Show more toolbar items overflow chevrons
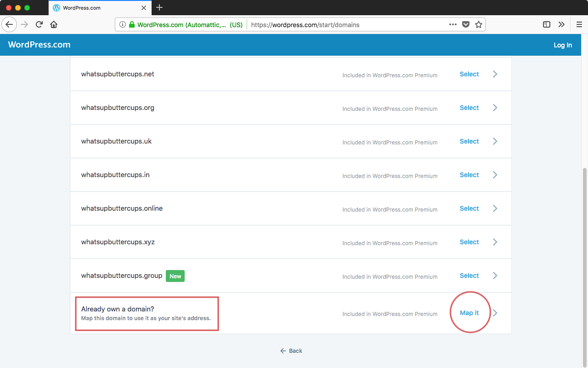This screenshot has width=588, height=368. click(x=561, y=24)
